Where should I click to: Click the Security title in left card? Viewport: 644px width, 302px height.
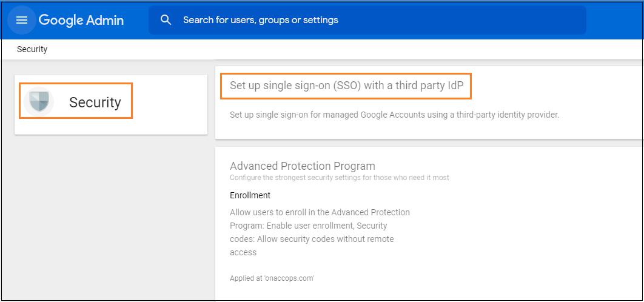pos(95,102)
